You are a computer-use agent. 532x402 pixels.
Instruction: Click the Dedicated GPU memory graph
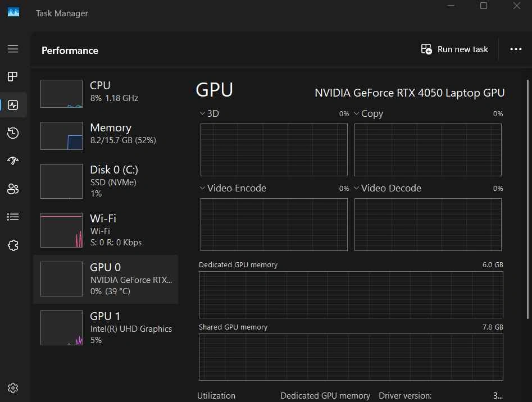coord(351,295)
